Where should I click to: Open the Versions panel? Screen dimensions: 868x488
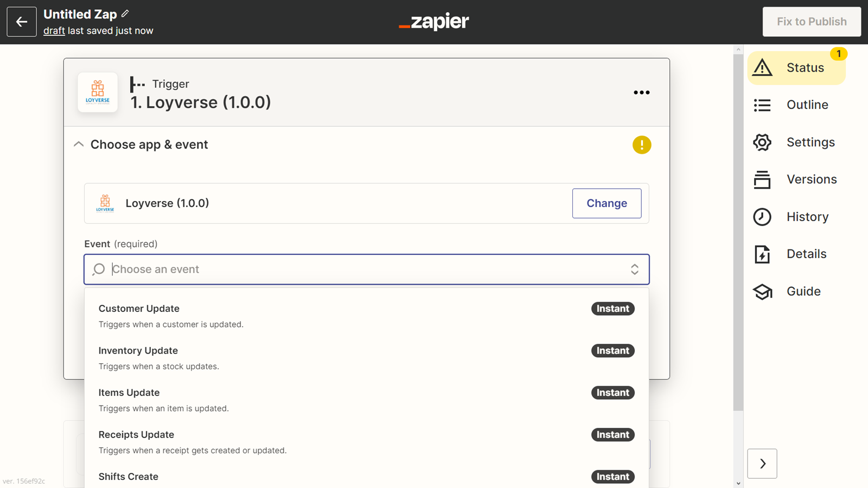(811, 179)
